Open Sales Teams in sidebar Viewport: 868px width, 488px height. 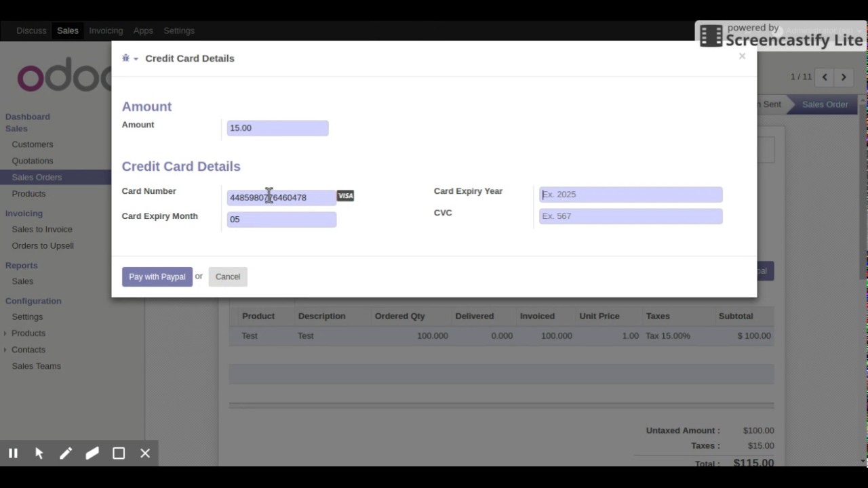37,366
